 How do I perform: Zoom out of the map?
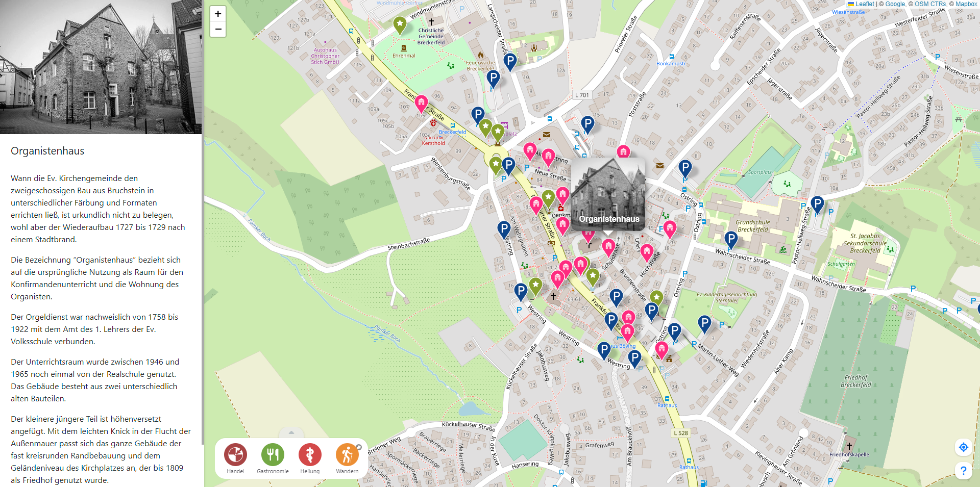(x=218, y=29)
